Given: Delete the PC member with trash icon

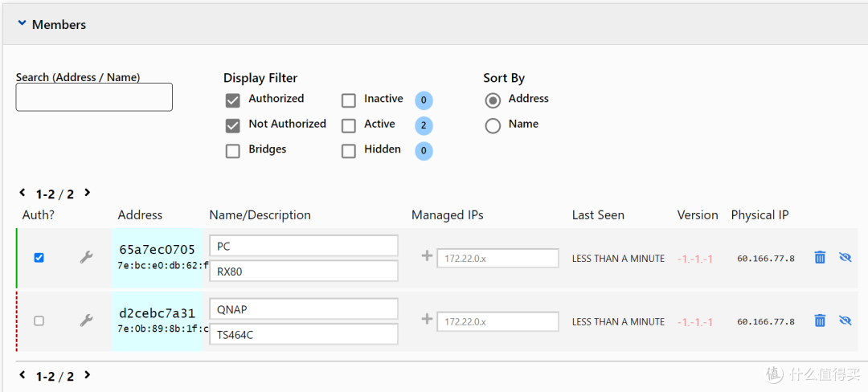Looking at the screenshot, I should pos(820,258).
